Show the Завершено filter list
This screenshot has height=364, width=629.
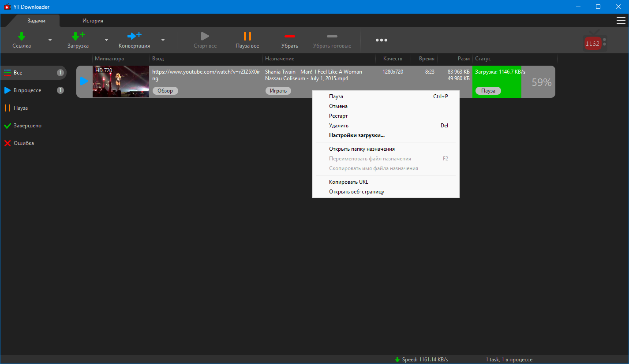[27, 126]
